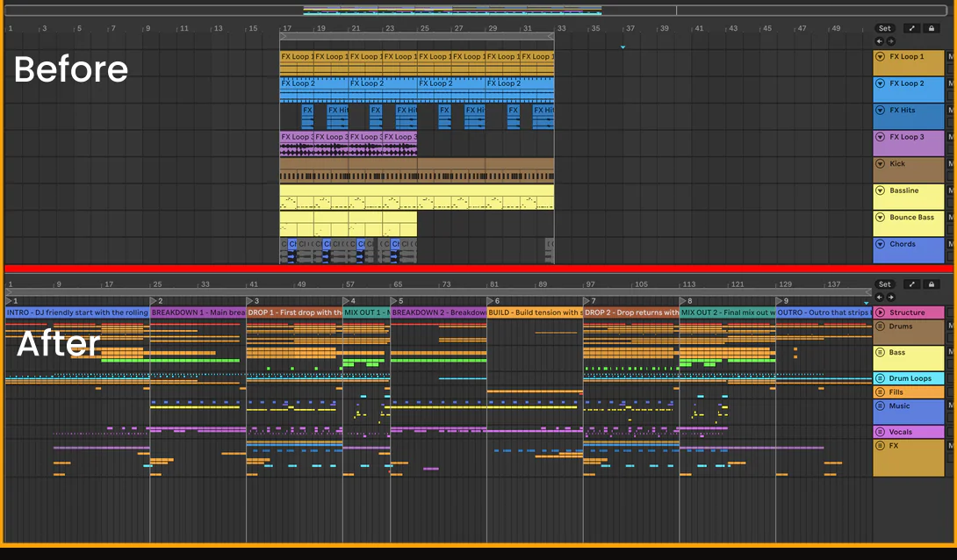
Task: Jump to previous locator in After arrangement
Action: click(x=880, y=297)
